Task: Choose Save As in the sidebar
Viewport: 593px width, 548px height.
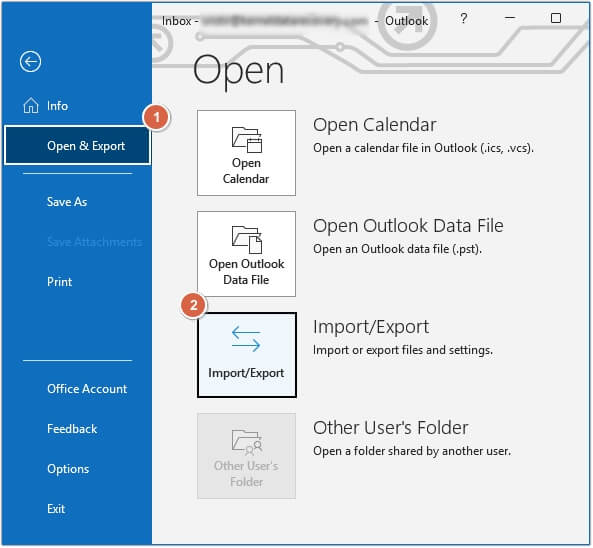Action: (67, 202)
